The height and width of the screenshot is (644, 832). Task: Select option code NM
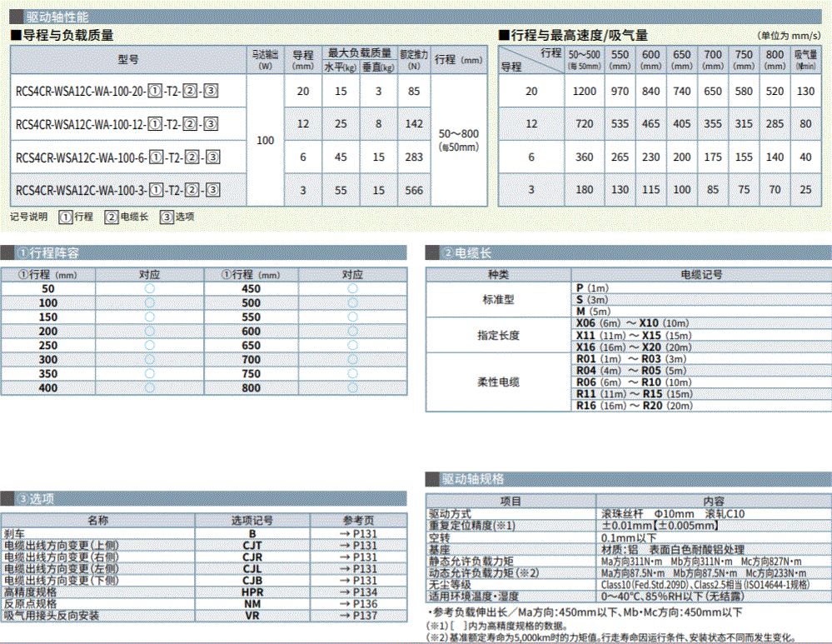point(252,604)
